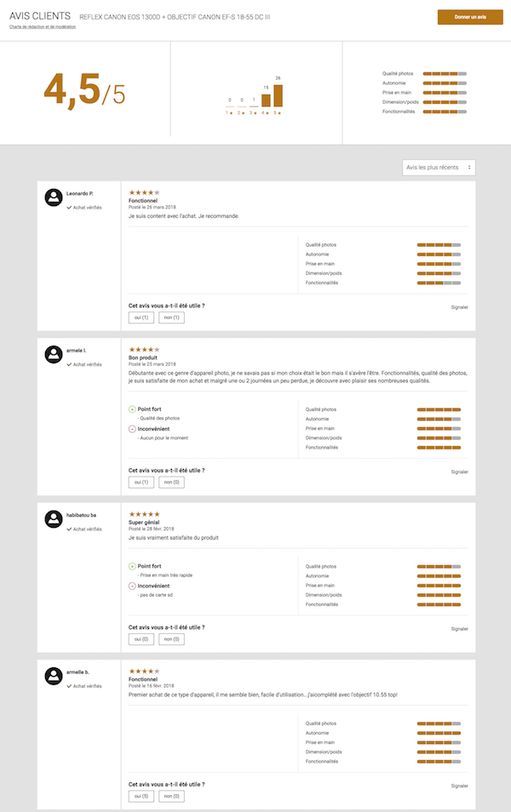
Task: Click the 5-star bar in rating histogram
Action: (x=278, y=94)
